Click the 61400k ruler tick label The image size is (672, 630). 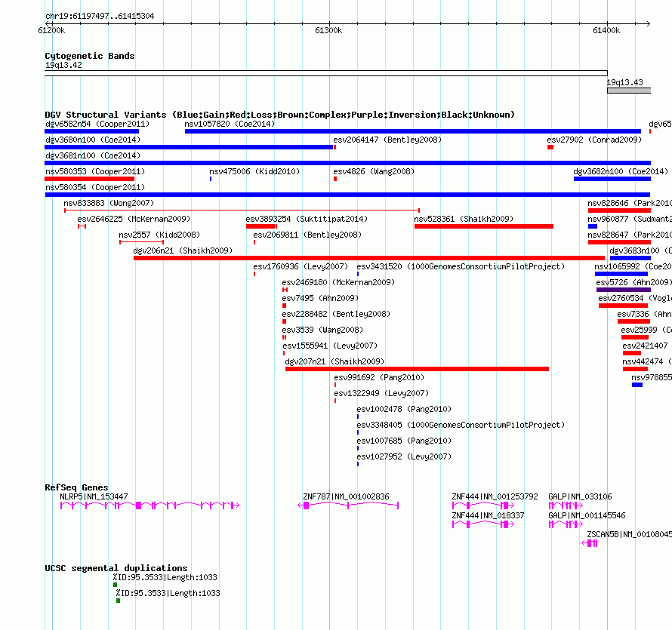coord(606,31)
